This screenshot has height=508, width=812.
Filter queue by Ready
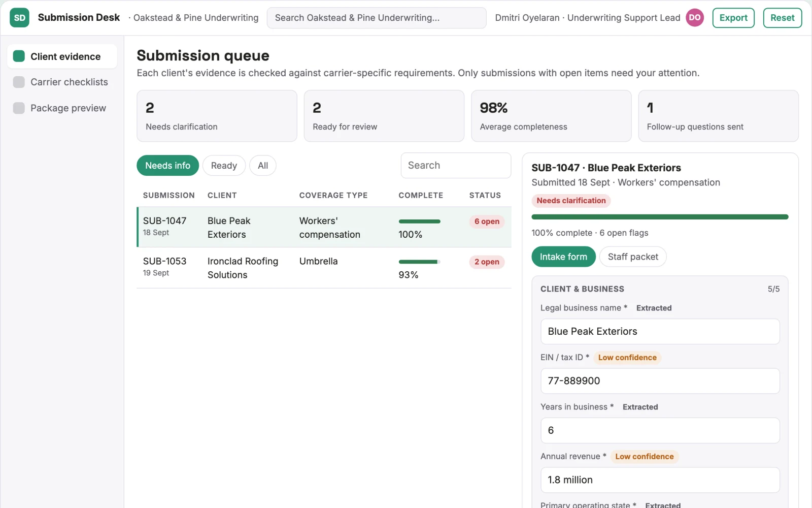(x=224, y=166)
